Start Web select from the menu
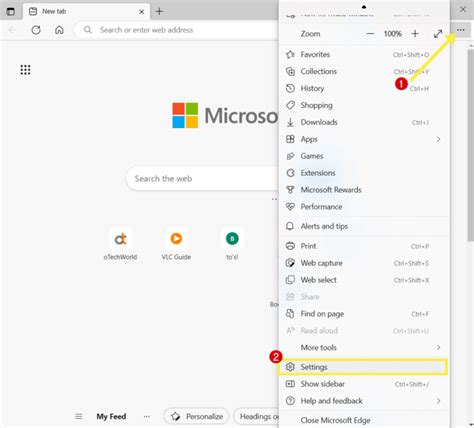474x428 pixels. point(364,280)
